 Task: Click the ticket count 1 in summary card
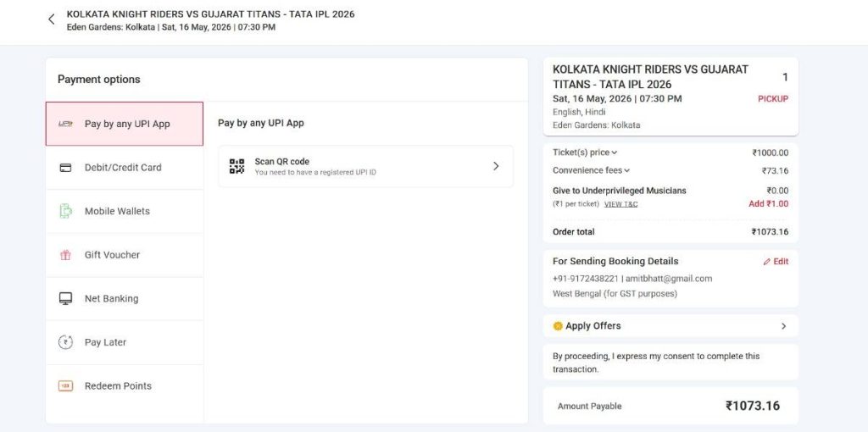[x=785, y=77]
